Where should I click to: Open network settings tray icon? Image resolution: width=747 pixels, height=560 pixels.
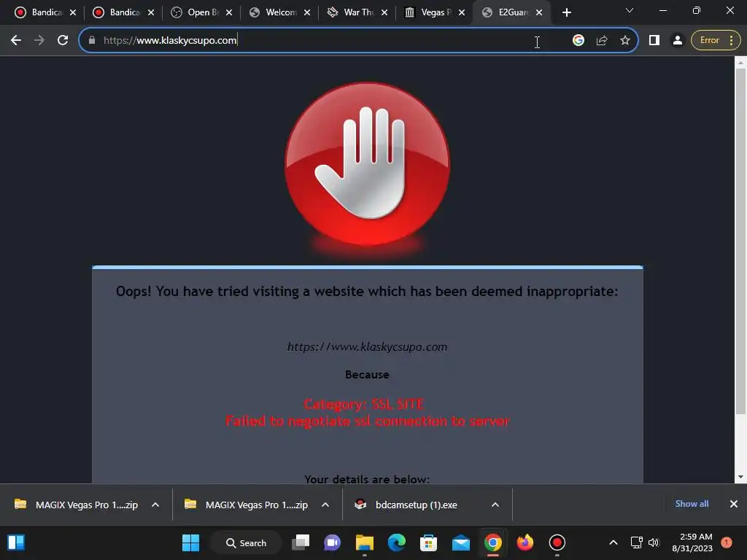point(636,542)
